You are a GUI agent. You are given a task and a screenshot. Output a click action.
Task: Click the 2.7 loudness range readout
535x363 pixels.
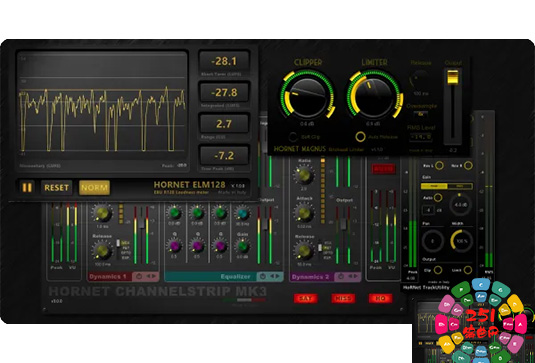pos(224,124)
